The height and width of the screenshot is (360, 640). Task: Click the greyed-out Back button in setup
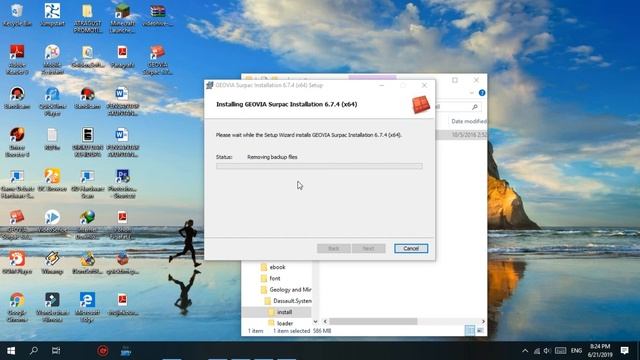tap(333, 248)
